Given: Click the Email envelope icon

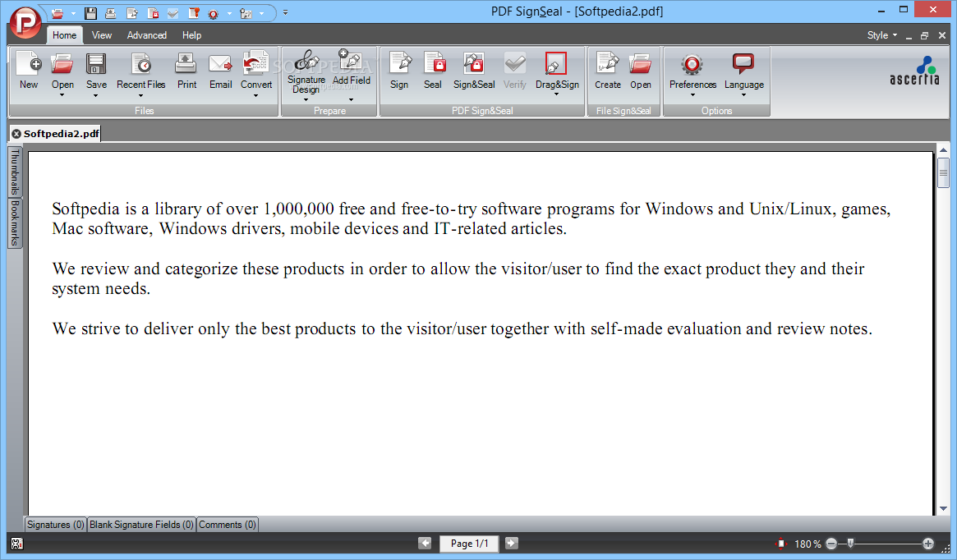Looking at the screenshot, I should point(220,64).
